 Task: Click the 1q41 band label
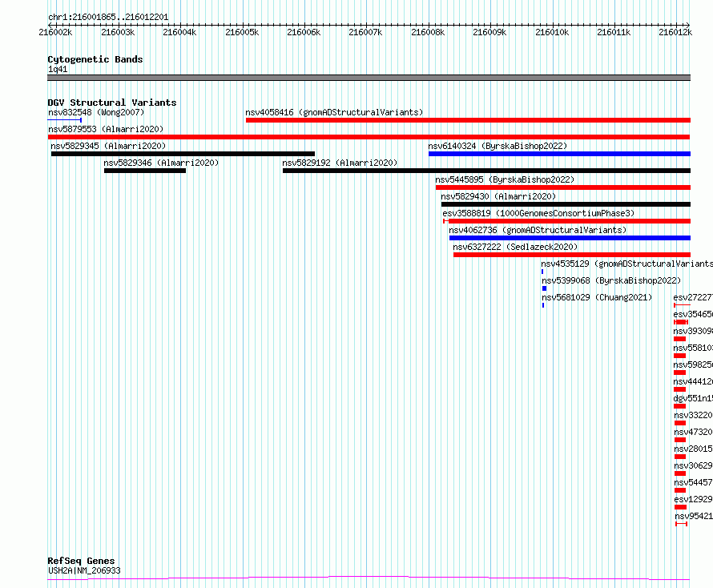pyautogui.click(x=58, y=69)
